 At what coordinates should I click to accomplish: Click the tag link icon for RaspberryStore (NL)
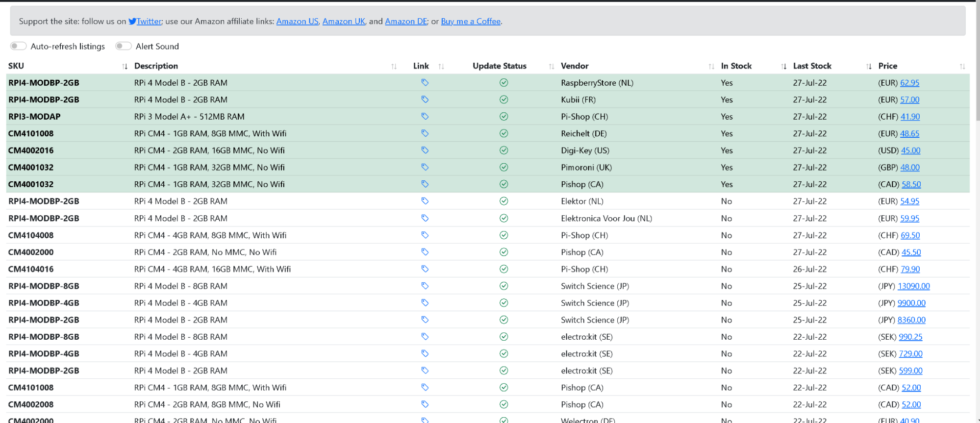[x=425, y=83]
